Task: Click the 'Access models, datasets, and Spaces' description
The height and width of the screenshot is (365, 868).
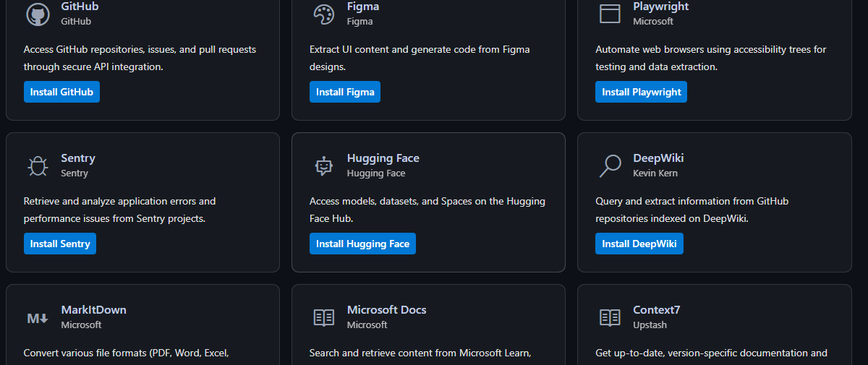Action: (x=427, y=210)
